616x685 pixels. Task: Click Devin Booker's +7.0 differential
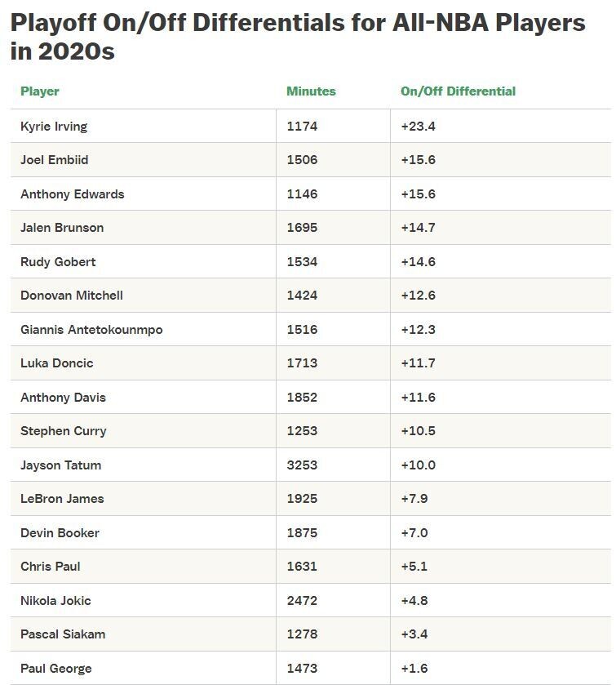pos(414,533)
